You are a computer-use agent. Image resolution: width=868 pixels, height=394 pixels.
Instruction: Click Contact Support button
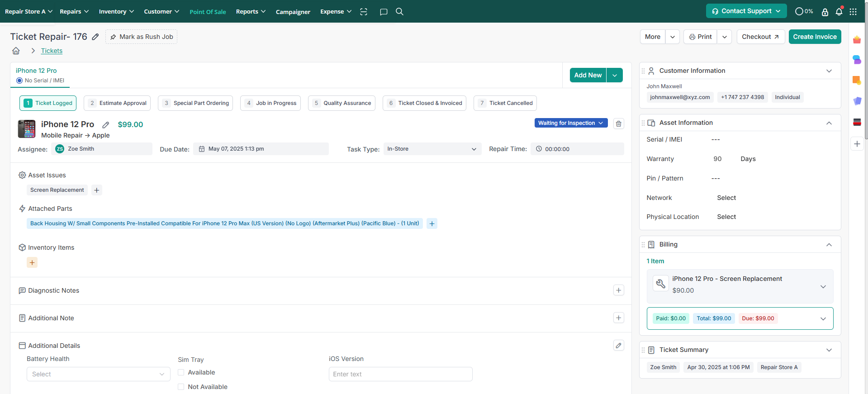pos(746,11)
